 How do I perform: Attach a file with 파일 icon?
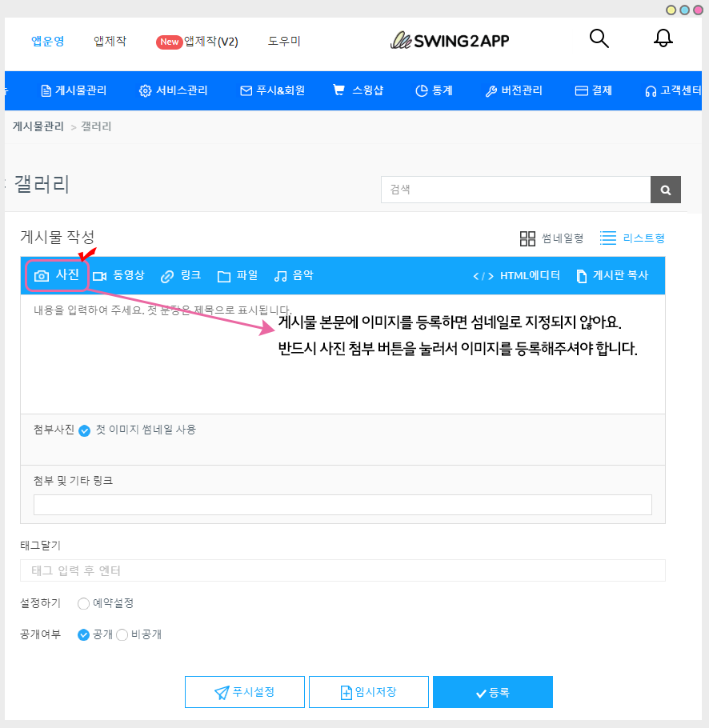[x=238, y=275]
